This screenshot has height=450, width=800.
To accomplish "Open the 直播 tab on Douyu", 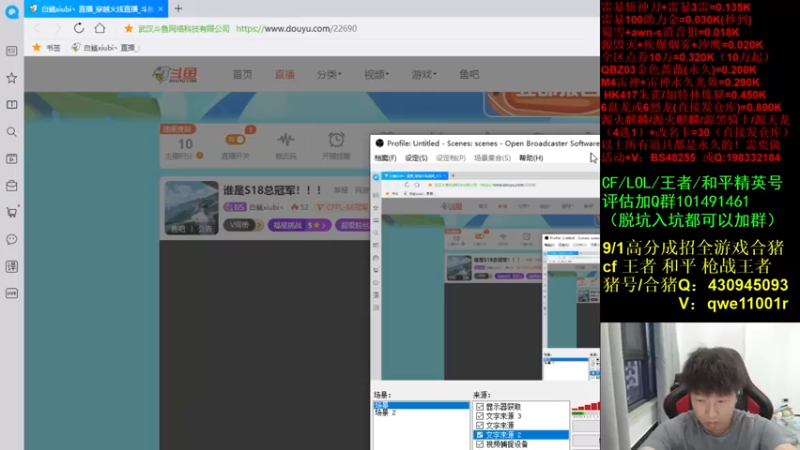I will [285, 74].
